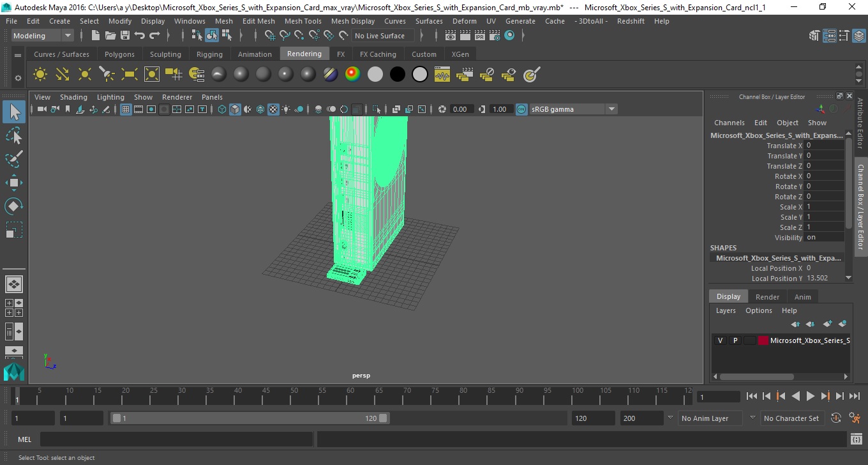Create a Volume Light from the shelf
This screenshot has height=465, width=868.
(x=152, y=75)
